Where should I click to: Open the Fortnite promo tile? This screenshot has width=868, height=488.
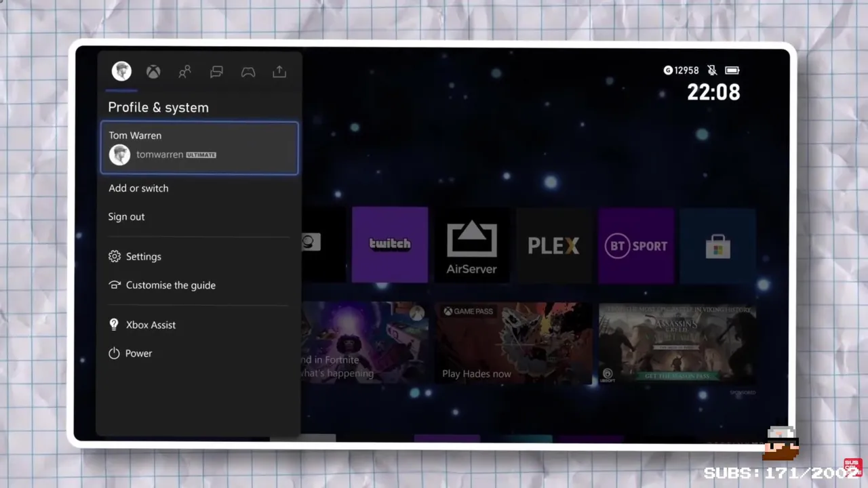(x=365, y=343)
